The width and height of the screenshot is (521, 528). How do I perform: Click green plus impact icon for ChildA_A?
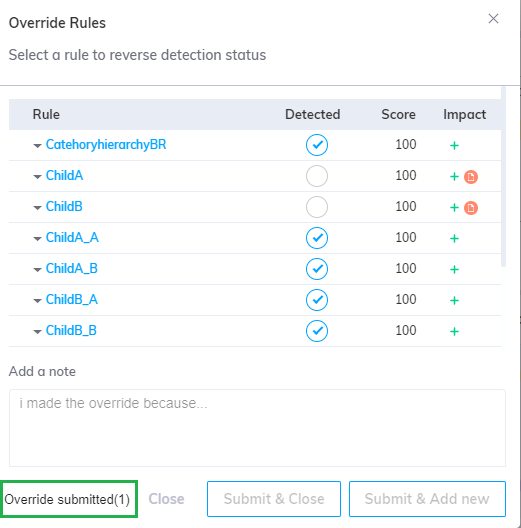[x=454, y=238]
